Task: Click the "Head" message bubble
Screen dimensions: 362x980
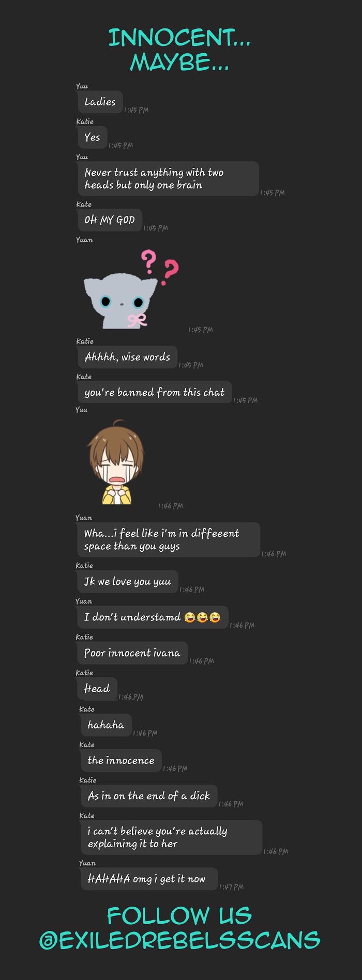Action: 97,689
